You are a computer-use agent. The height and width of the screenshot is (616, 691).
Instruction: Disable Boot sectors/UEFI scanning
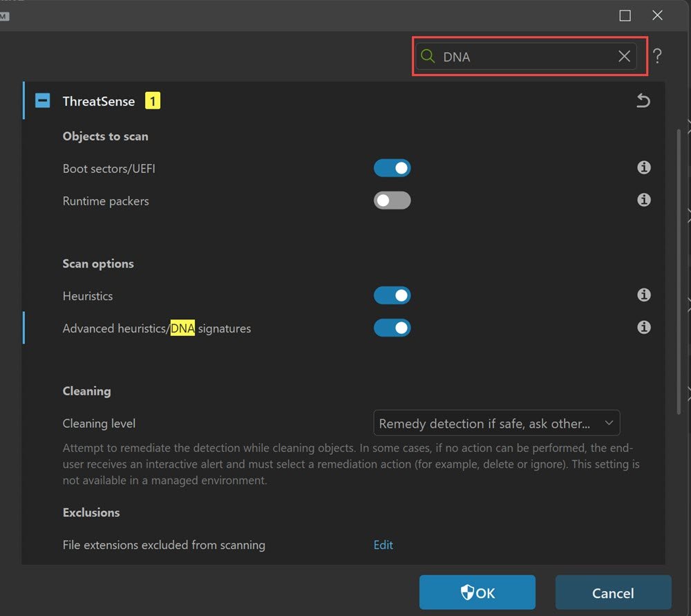pos(392,168)
